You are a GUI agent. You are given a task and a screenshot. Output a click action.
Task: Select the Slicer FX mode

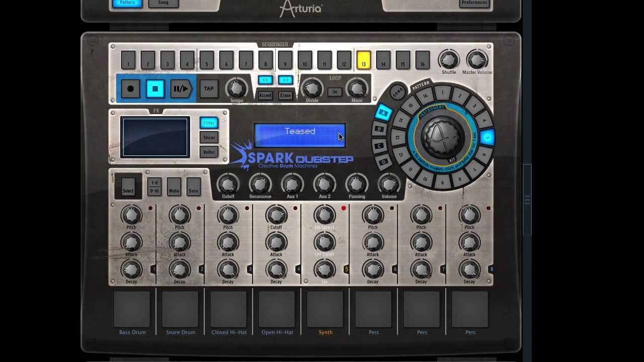[209, 138]
